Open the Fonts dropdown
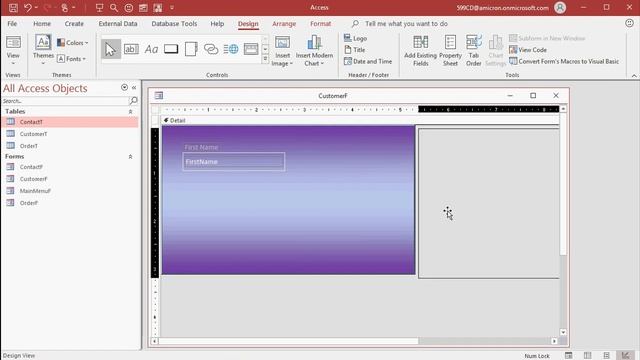Image resolution: width=640 pixels, height=360 pixels. point(71,59)
